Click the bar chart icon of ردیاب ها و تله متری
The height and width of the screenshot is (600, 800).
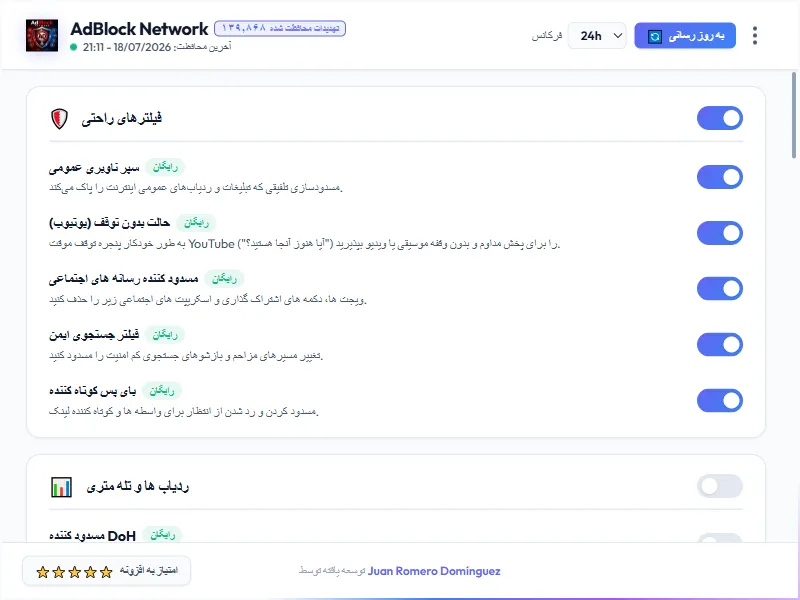coord(61,487)
